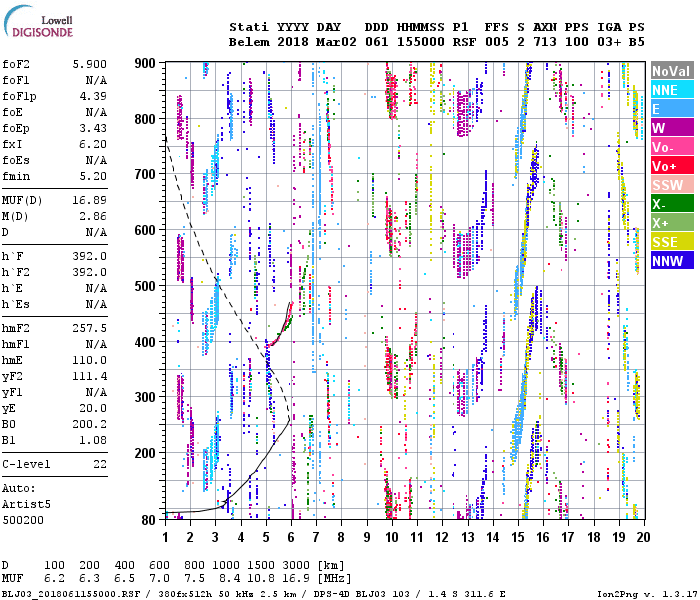Click the date Mar02 in header
Image resolution: width=700 pixels, height=600 pixels.
(x=336, y=42)
